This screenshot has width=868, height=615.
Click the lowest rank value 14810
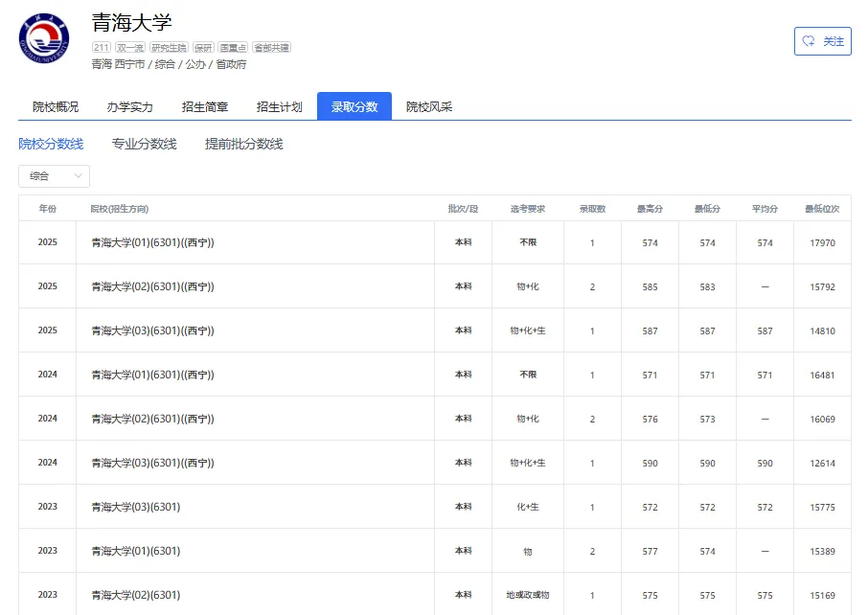pyautogui.click(x=823, y=331)
